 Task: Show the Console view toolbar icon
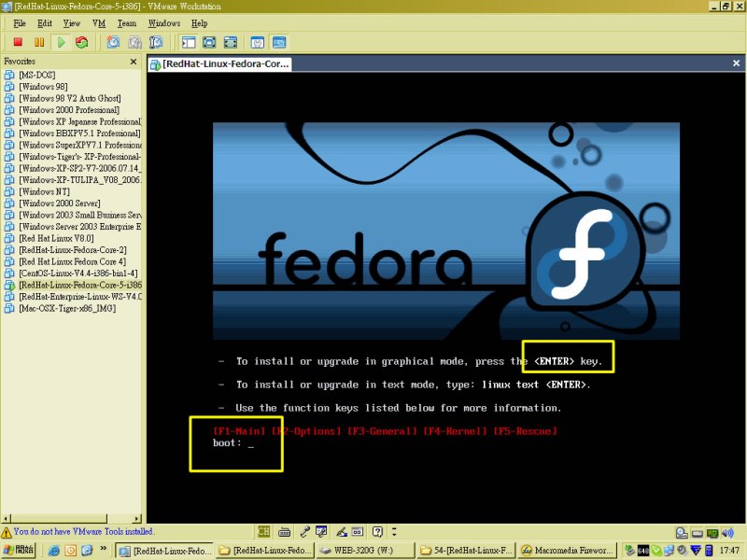(279, 42)
